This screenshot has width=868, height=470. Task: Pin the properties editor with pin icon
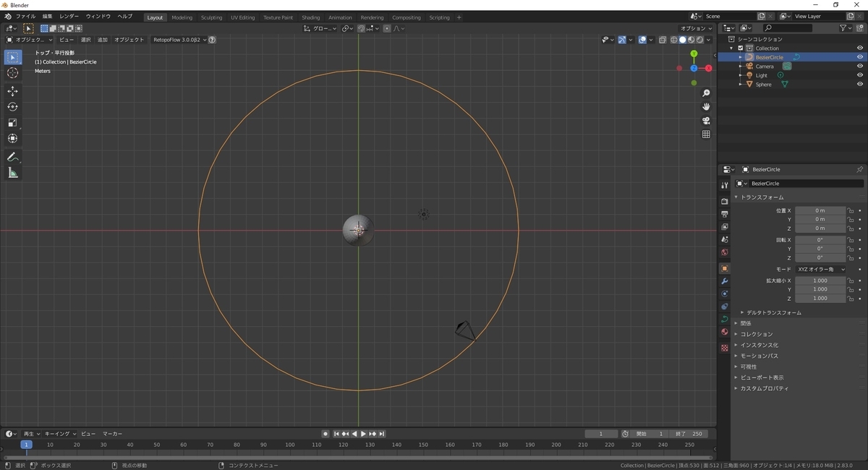point(859,169)
